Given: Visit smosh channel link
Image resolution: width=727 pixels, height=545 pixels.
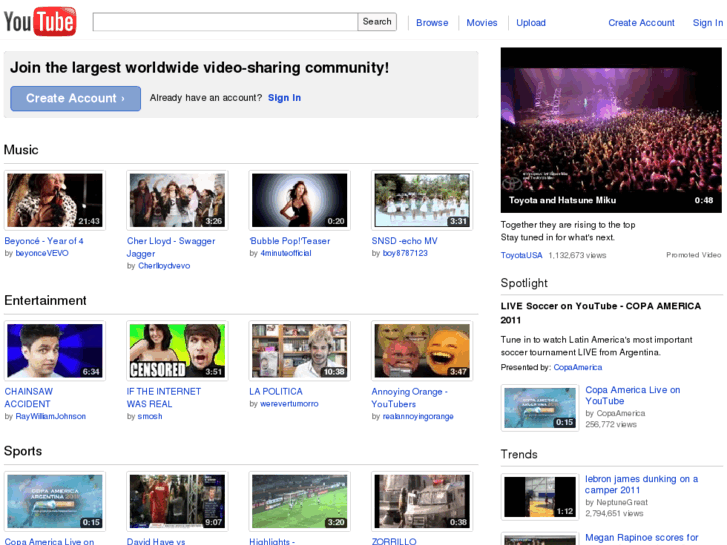Looking at the screenshot, I should [150, 417].
